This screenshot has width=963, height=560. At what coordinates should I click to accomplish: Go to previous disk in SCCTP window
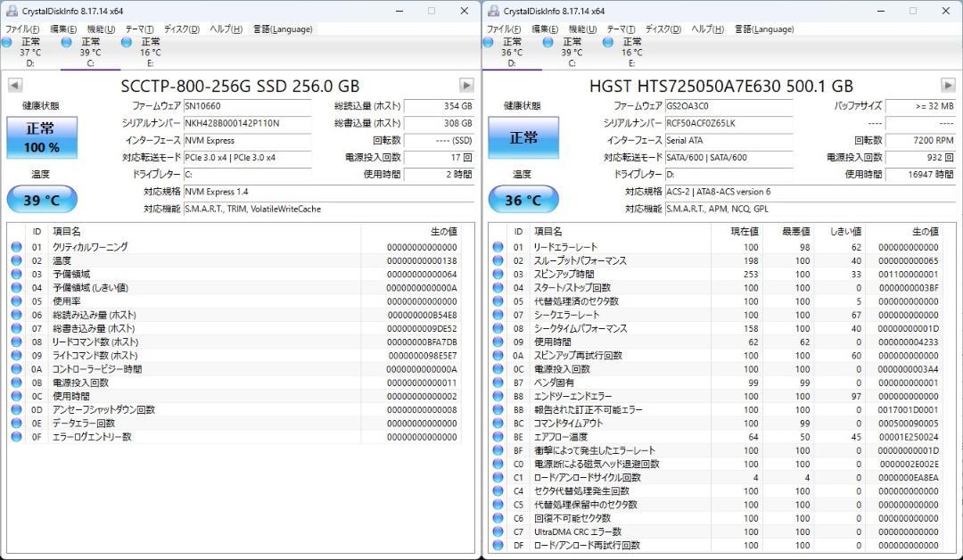tap(15, 86)
